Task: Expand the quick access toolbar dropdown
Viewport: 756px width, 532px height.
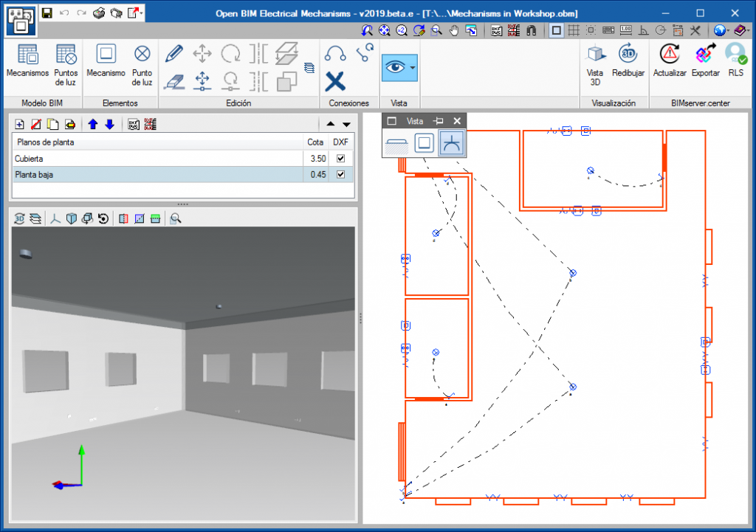Action: (142, 13)
